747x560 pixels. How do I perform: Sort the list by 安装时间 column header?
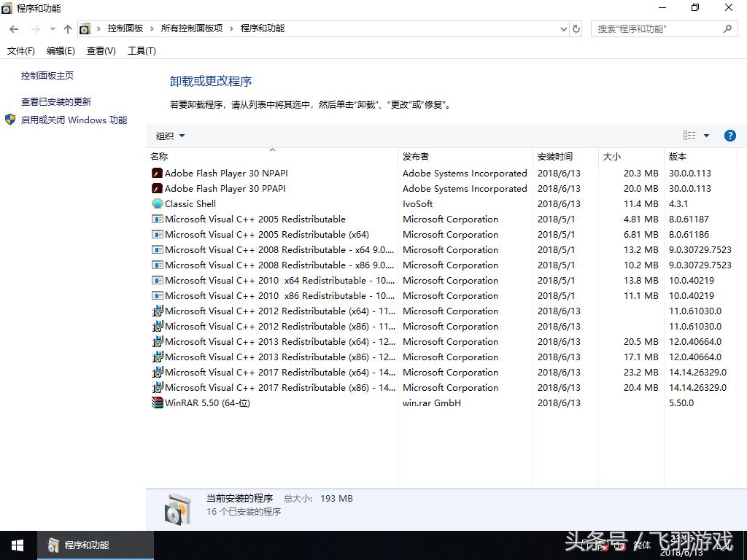[x=555, y=157]
